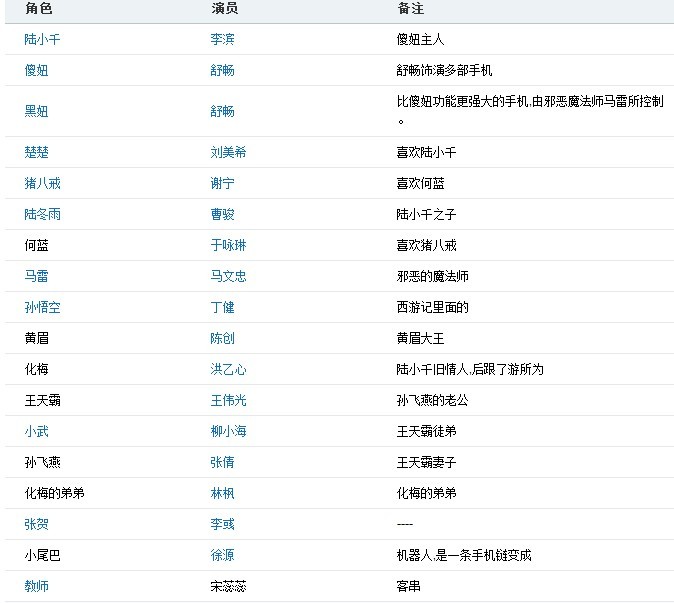Click the 张贺 role link
This screenshot has height=603, width=674.
pyautogui.click(x=36, y=524)
